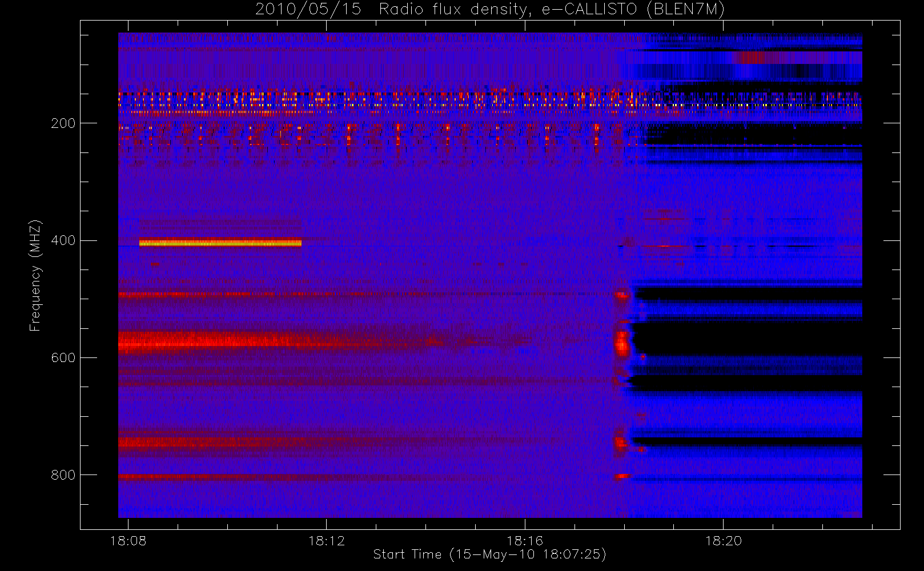Click the 600 frequency tick label
This screenshot has width=924, height=571.
[x=63, y=357]
